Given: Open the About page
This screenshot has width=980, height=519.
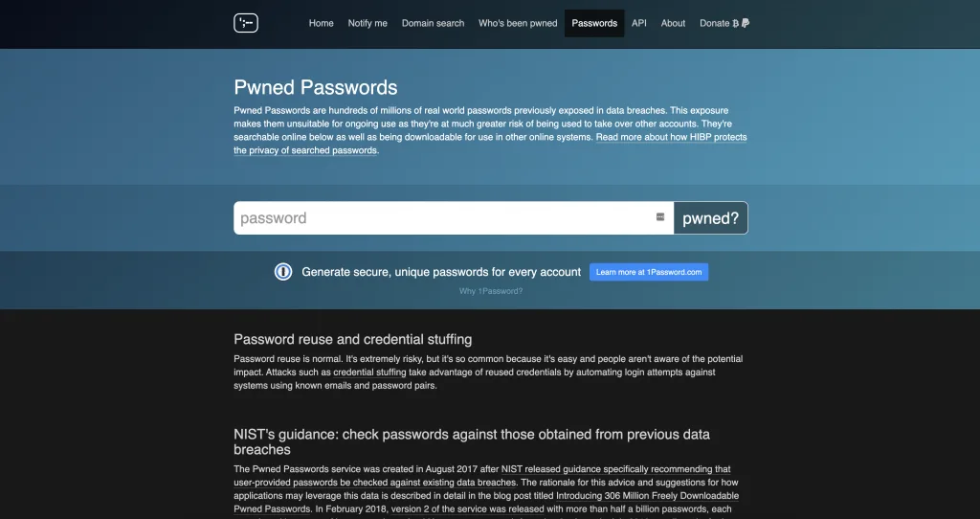Looking at the screenshot, I should click(x=673, y=23).
